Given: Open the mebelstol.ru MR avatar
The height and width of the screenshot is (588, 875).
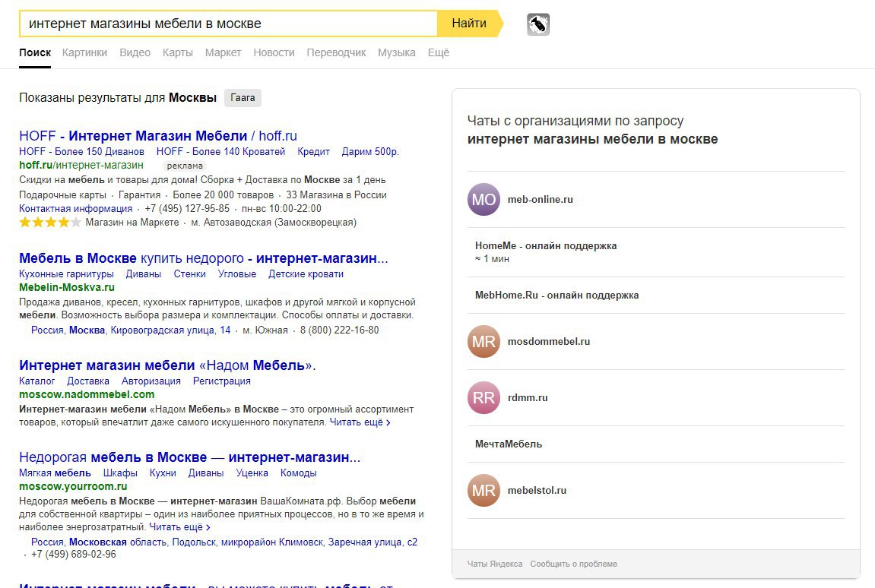Looking at the screenshot, I should coord(483,490).
